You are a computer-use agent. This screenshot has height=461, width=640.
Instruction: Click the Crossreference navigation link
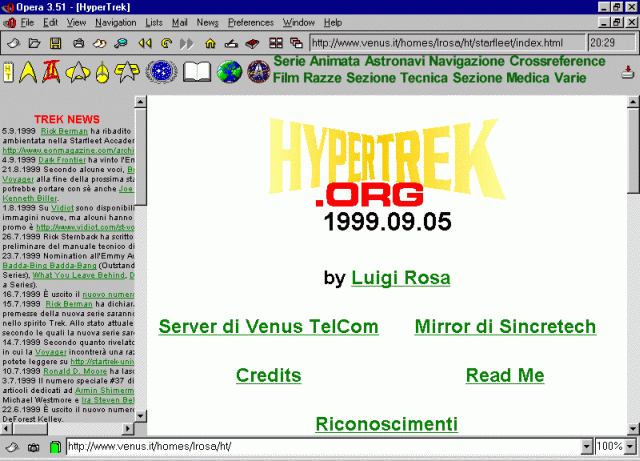point(558,61)
